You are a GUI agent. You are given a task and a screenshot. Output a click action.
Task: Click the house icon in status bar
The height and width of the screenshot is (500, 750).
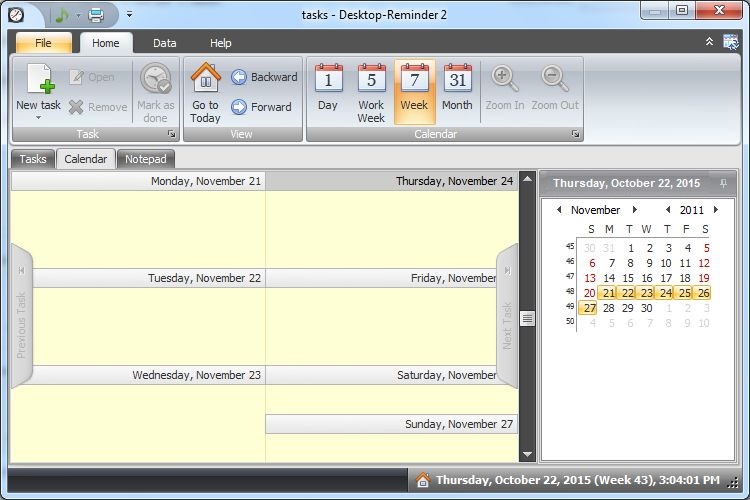[x=422, y=479]
